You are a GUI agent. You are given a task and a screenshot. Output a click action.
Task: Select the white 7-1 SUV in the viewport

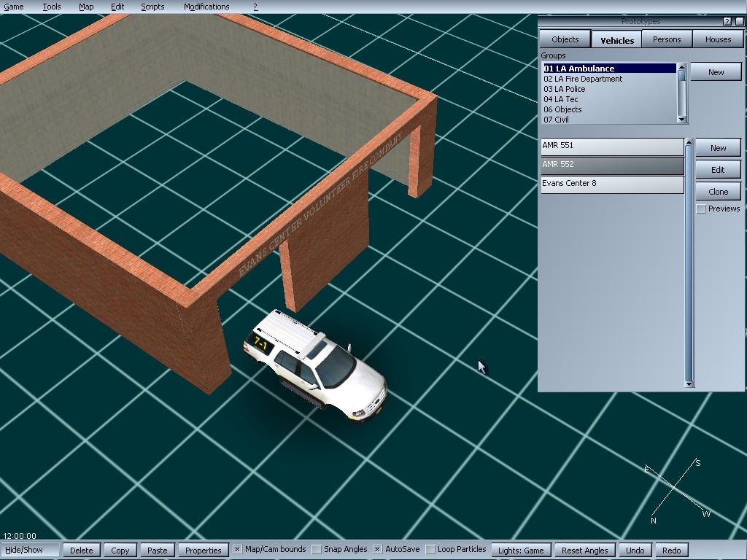pos(315,366)
